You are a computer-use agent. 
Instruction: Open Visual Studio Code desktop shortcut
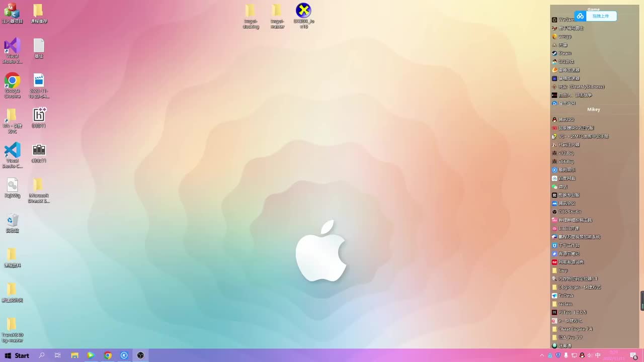coord(12,155)
